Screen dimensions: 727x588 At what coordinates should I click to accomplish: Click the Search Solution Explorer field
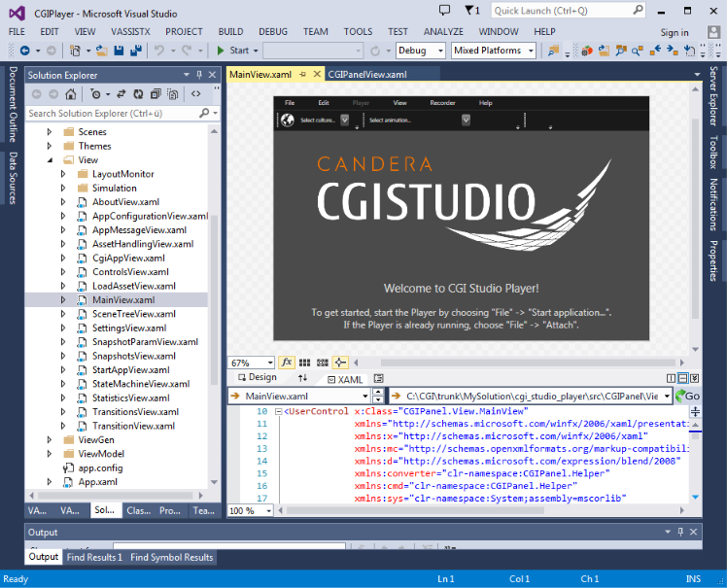pos(122,113)
